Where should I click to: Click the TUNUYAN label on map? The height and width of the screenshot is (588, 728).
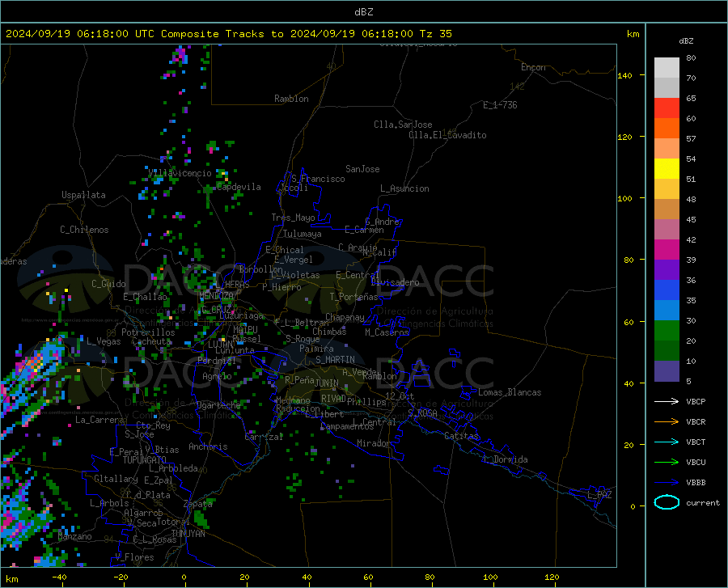click(x=188, y=533)
